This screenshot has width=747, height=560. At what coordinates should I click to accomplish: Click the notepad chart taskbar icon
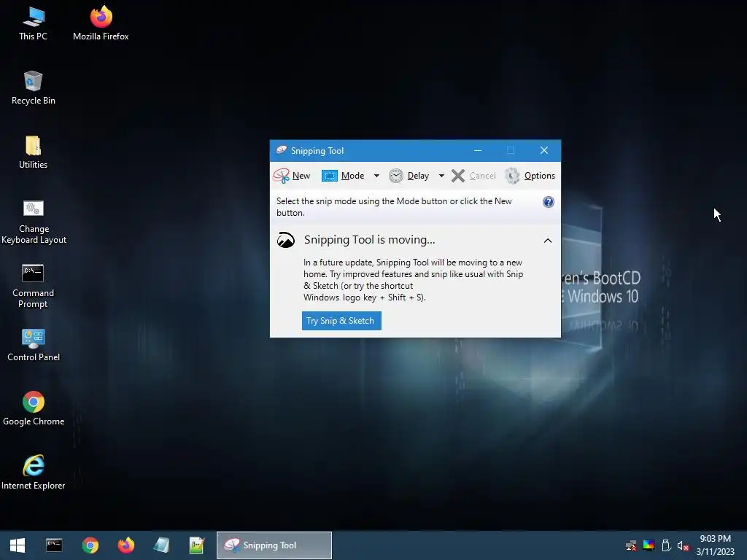pos(197,545)
